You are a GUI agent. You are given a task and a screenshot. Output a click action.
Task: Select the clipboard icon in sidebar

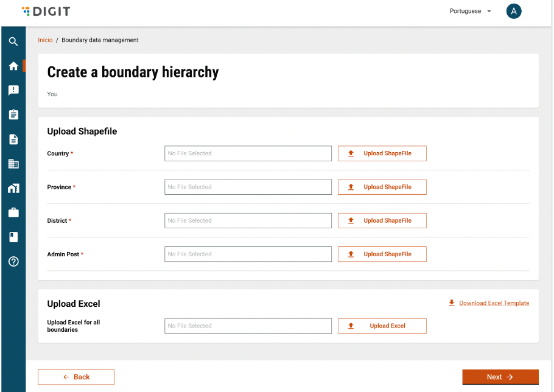pos(13,114)
